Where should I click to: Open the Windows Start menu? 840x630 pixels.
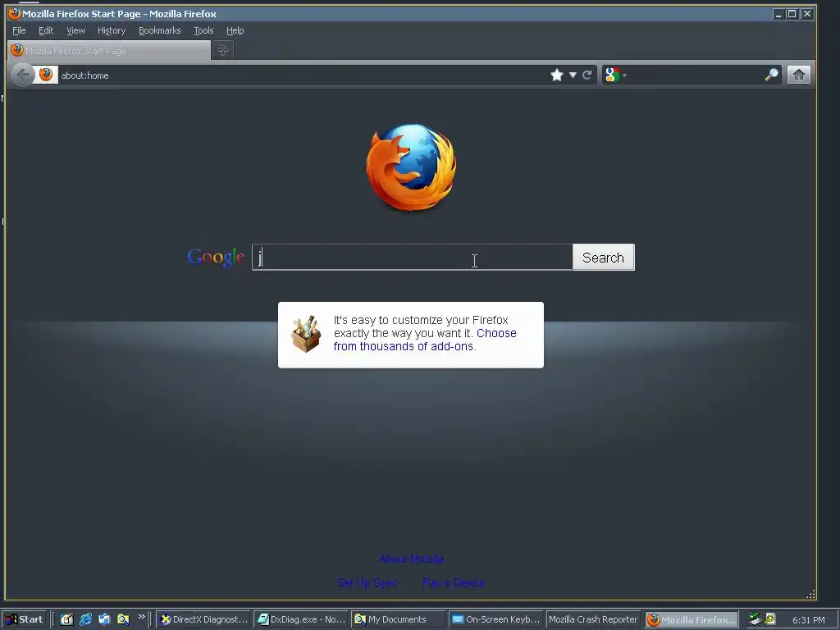pyautogui.click(x=25, y=619)
